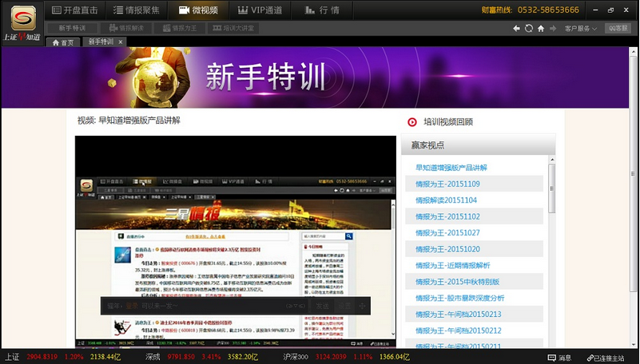Click the video player area
This screenshot has height=364, width=640.
pos(236,241)
